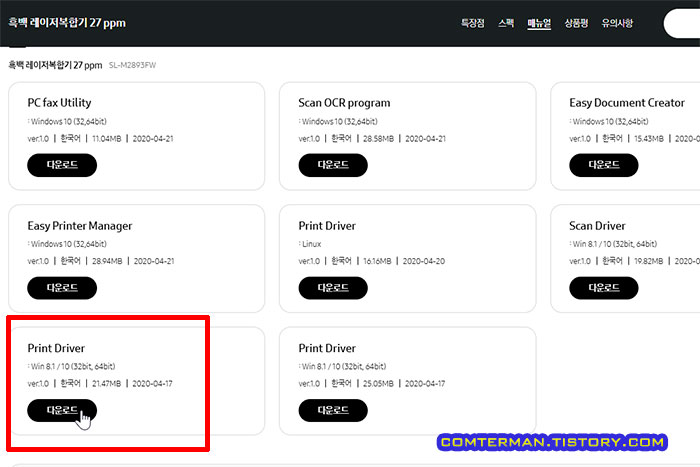Download the Scan Driver
The image size is (700, 467).
604,288
